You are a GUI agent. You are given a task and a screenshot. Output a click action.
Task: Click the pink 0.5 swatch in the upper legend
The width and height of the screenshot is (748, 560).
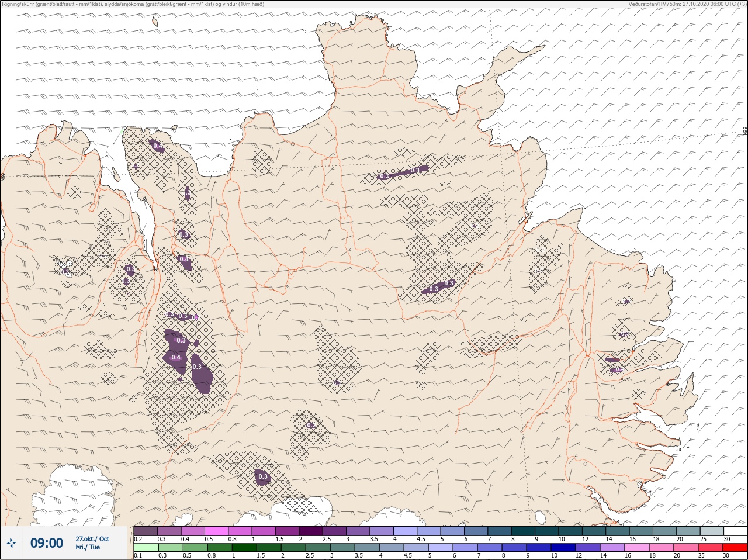point(216,531)
